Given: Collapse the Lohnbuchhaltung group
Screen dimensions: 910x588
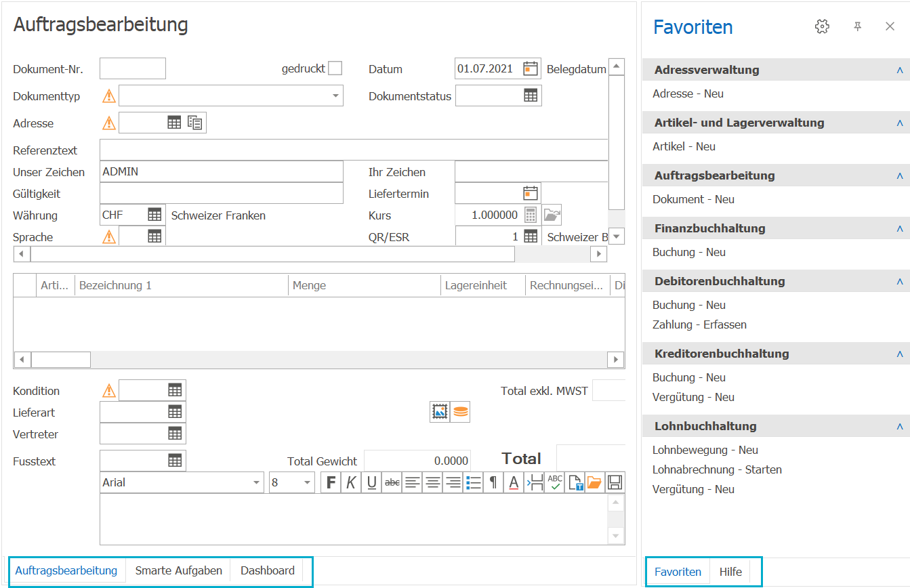Looking at the screenshot, I should (900, 426).
